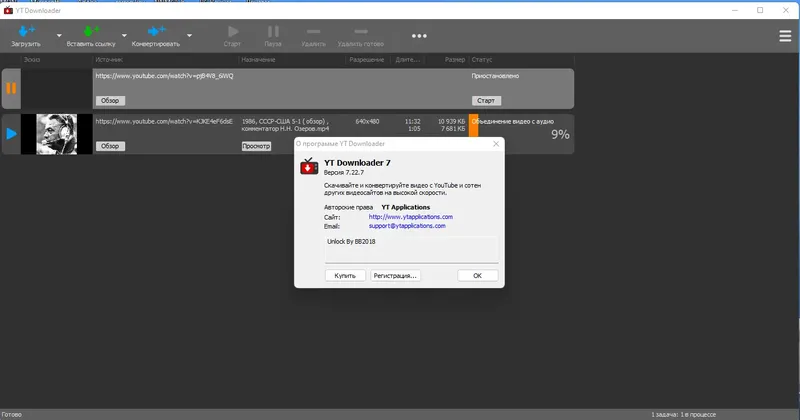
Task: Click the Длительность column header
Action: pyautogui.click(x=408, y=60)
